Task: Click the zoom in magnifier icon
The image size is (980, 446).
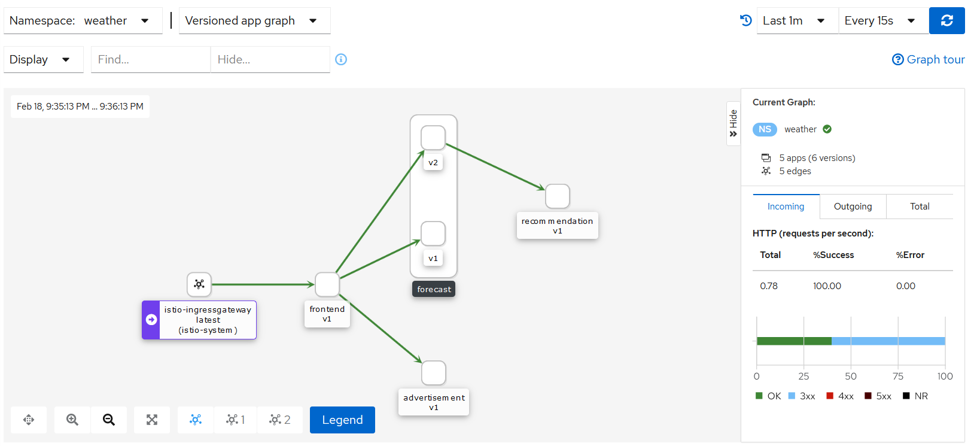Action: pyautogui.click(x=72, y=420)
